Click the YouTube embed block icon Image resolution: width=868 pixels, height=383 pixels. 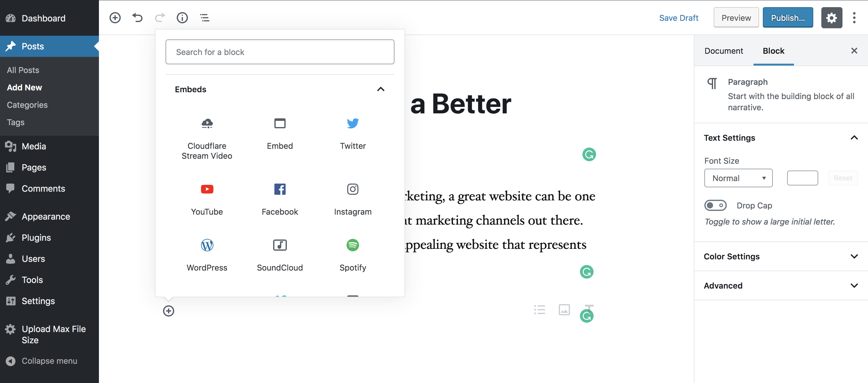[x=207, y=189]
